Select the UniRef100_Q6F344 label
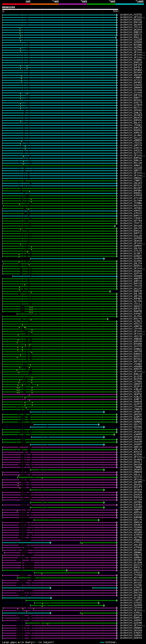This screenshot has width=146, height=644. (x=131, y=296)
